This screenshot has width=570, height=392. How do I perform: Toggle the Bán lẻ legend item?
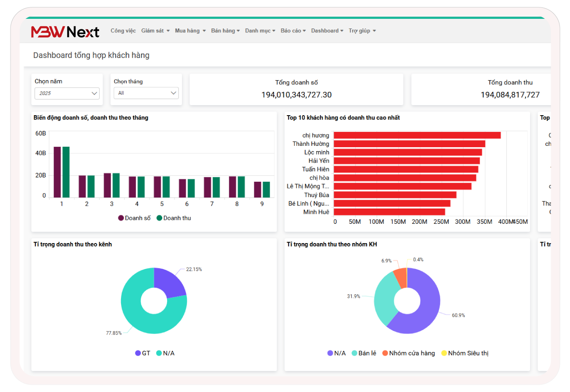(x=363, y=353)
